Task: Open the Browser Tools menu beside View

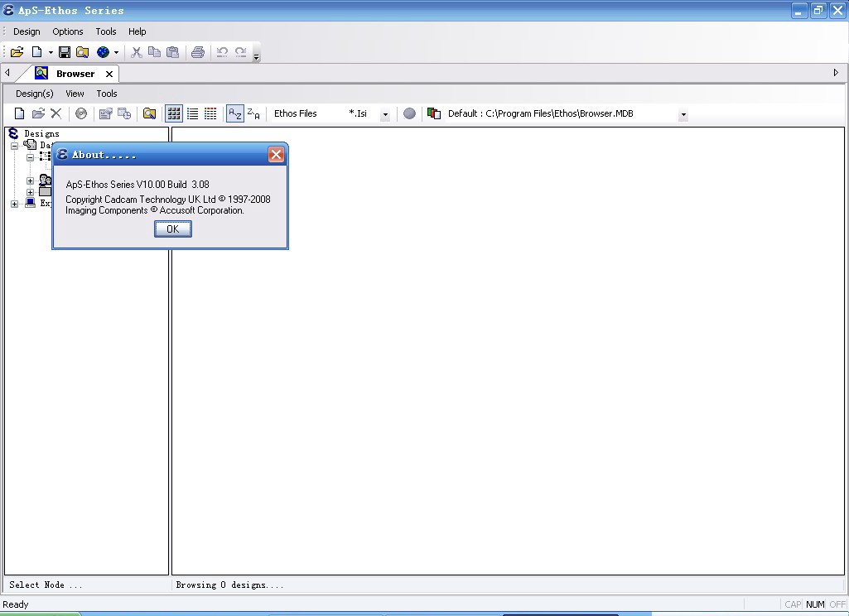Action: click(107, 94)
